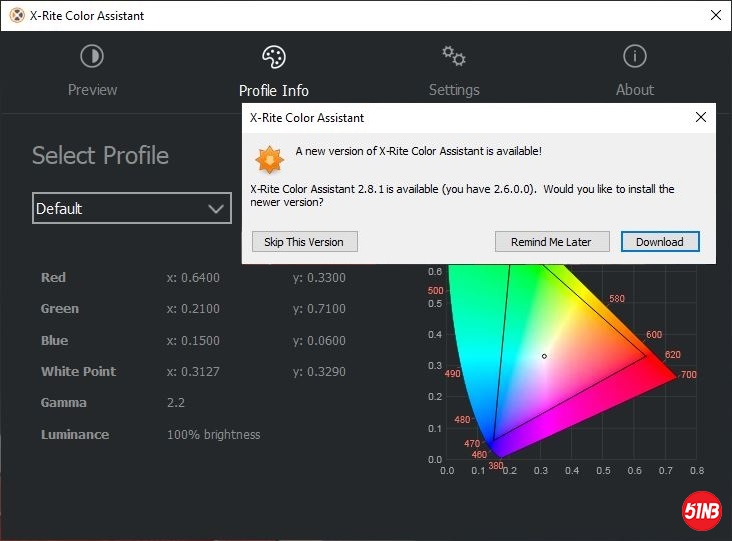732x541 pixels.
Task: Click the Green row label
Action: pyautogui.click(x=60, y=309)
